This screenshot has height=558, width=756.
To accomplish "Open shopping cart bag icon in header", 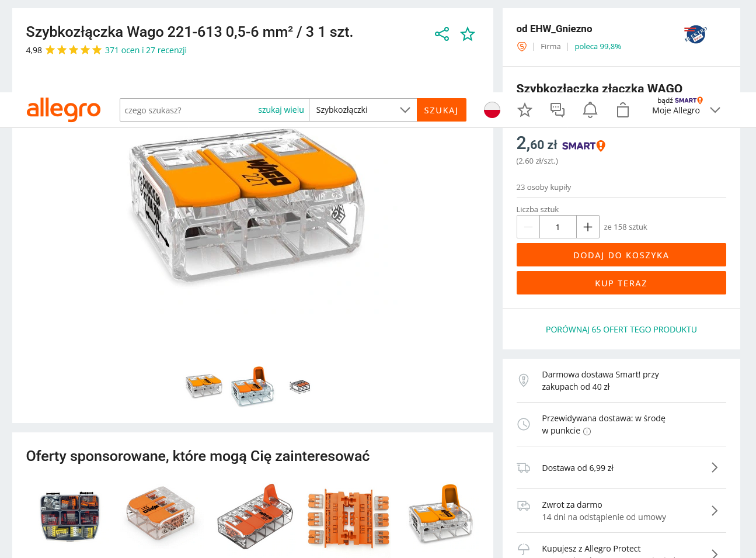I will (x=623, y=110).
